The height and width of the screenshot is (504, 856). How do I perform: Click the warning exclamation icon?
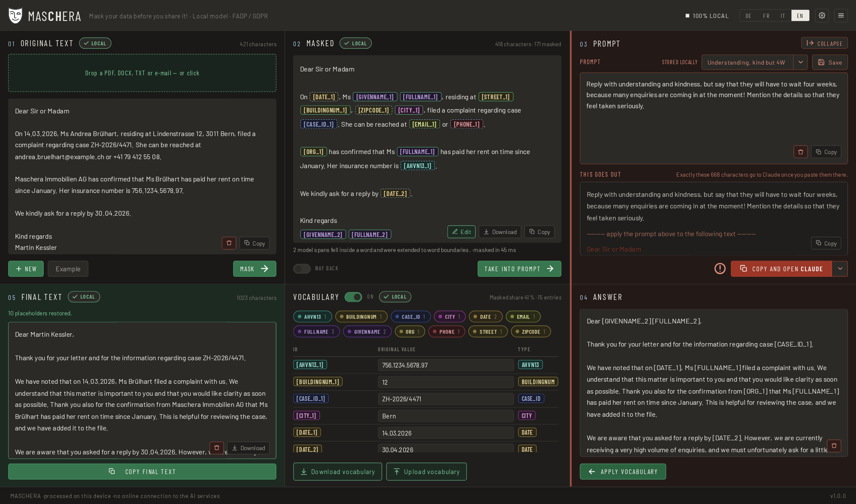tap(720, 269)
